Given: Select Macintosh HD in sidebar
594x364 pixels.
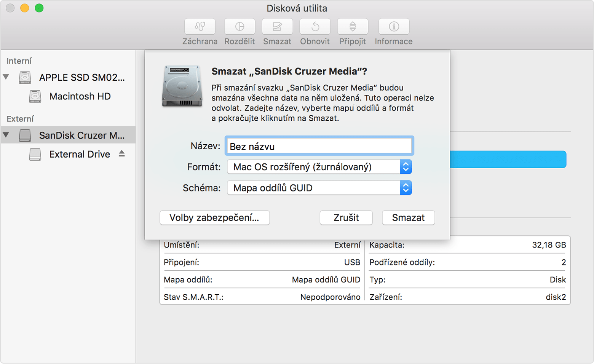Looking at the screenshot, I should (x=80, y=96).
